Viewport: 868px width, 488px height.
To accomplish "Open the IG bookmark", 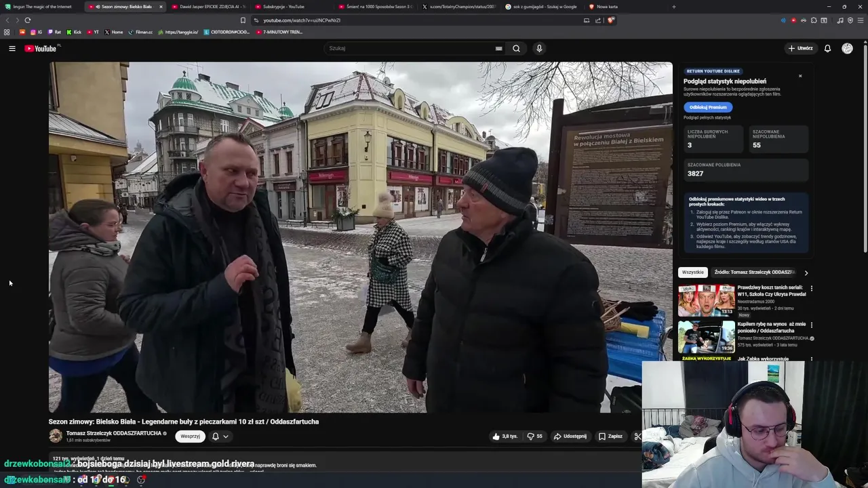I will (x=36, y=32).
